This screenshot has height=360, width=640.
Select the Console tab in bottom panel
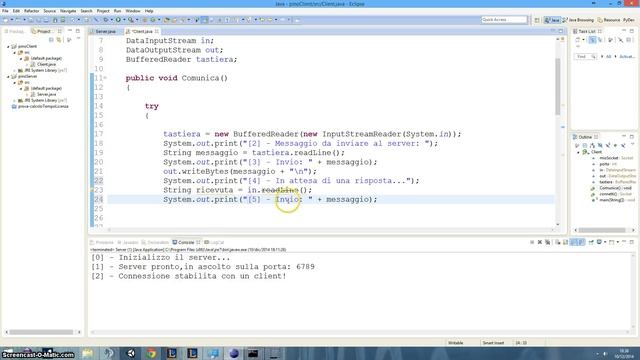pos(186,242)
